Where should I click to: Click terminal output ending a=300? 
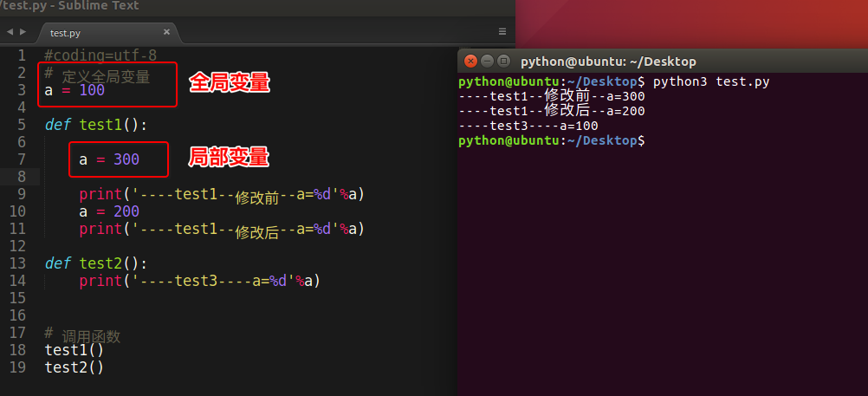[x=552, y=96]
